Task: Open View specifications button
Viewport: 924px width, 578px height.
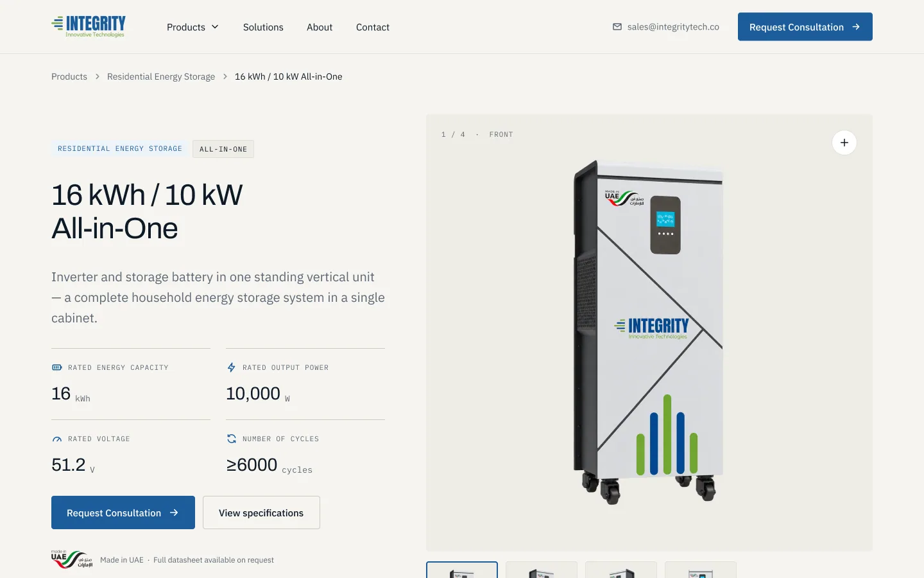Action: (261, 512)
